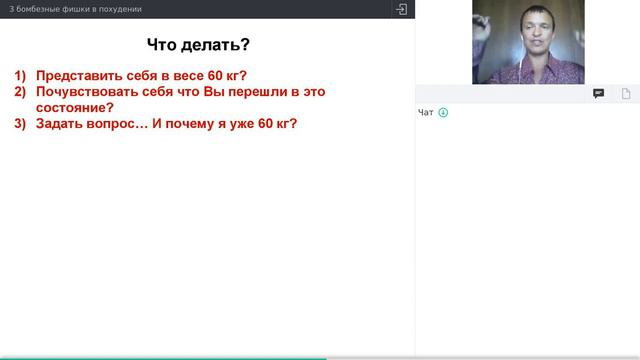Screen dimensions: 640x360
Task: Click line 'Задать вопрос… И почему я уже 60 кг?'
Action: pyautogui.click(x=167, y=123)
